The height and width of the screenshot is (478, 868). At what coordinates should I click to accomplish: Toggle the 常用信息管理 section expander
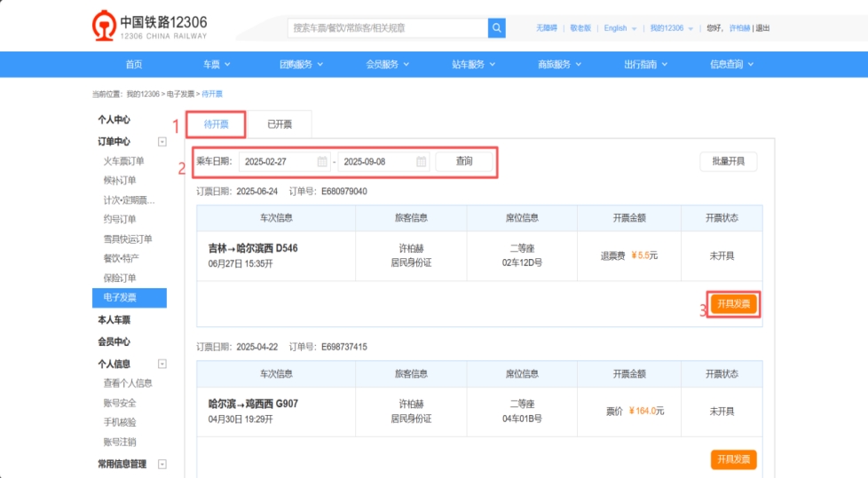pos(162,464)
